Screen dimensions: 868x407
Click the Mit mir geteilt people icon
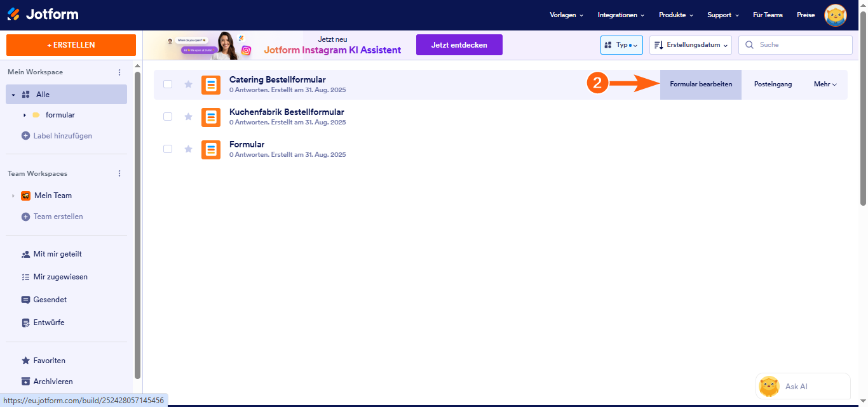[x=26, y=254]
